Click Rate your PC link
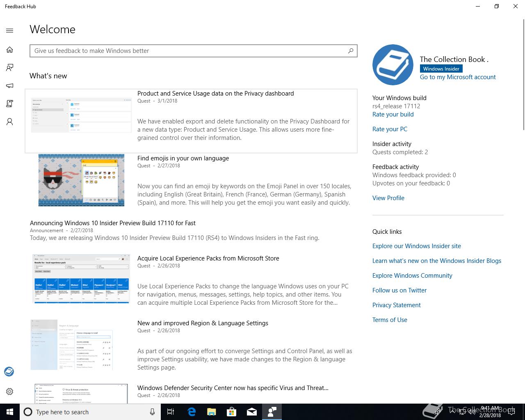This screenshot has height=420, width=525. [390, 129]
